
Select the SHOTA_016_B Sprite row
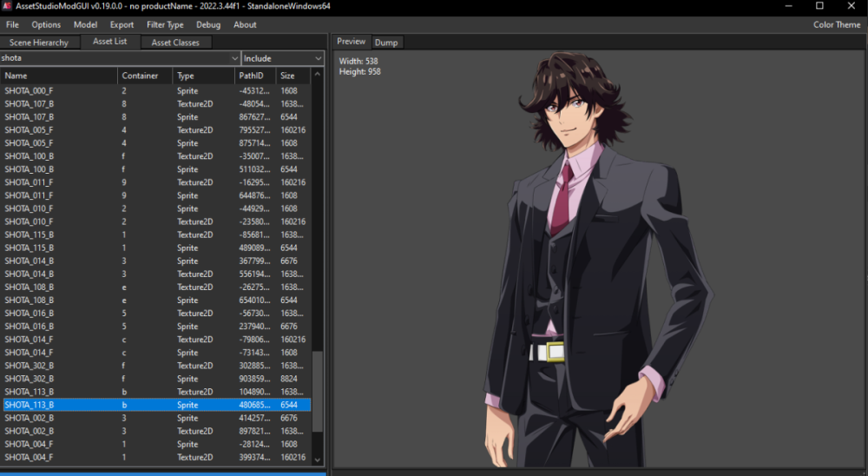click(x=156, y=327)
